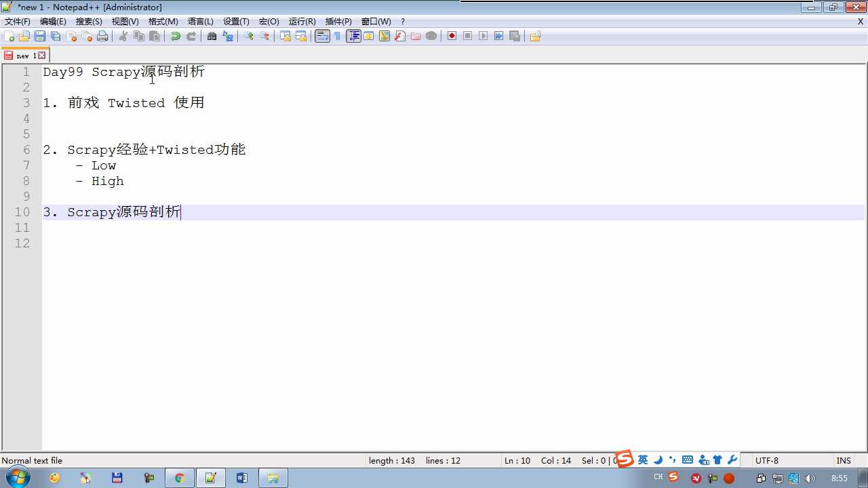Toggle Show All Characters pilcrow icon

(338, 37)
